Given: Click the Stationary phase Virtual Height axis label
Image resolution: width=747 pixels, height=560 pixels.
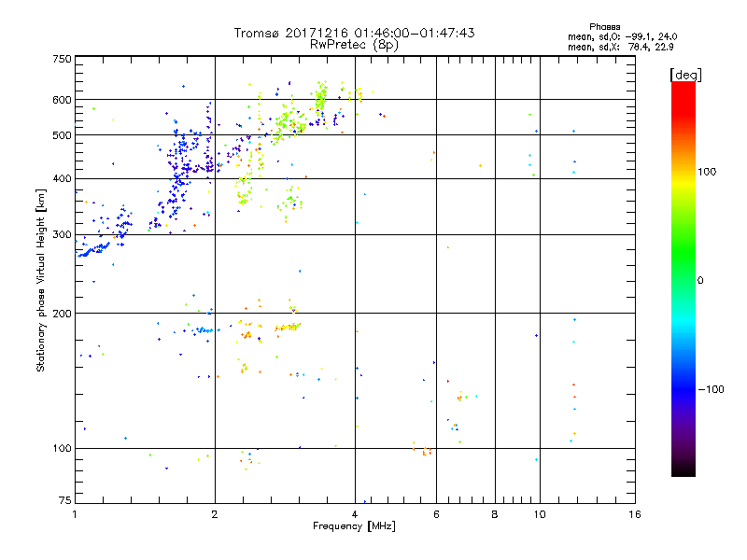Looking at the screenshot, I should tap(41, 280).
